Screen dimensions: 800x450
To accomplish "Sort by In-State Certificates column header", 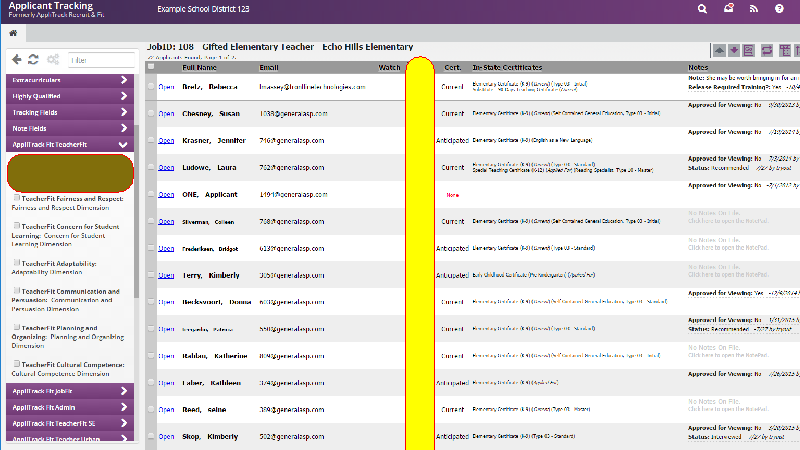I will tap(507, 67).
